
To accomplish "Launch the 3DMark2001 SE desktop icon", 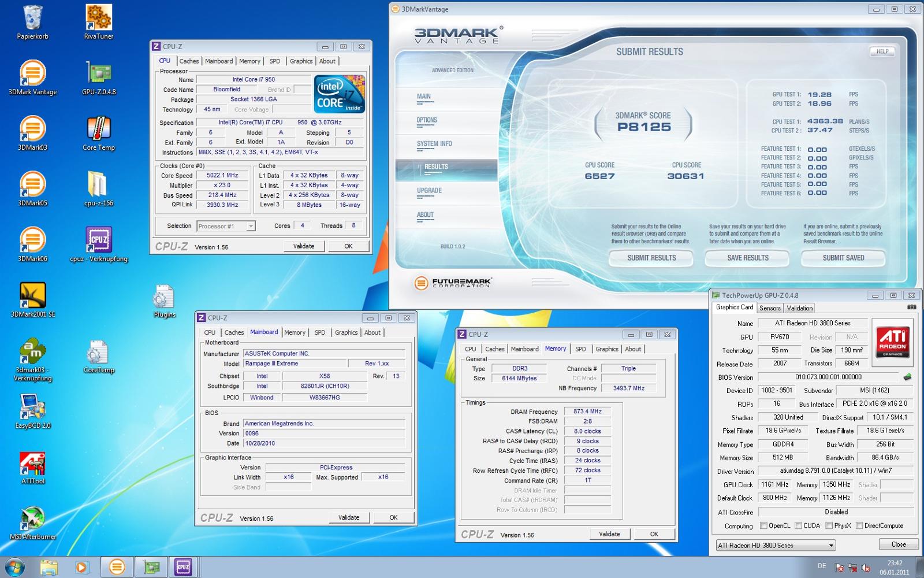I will [33, 299].
